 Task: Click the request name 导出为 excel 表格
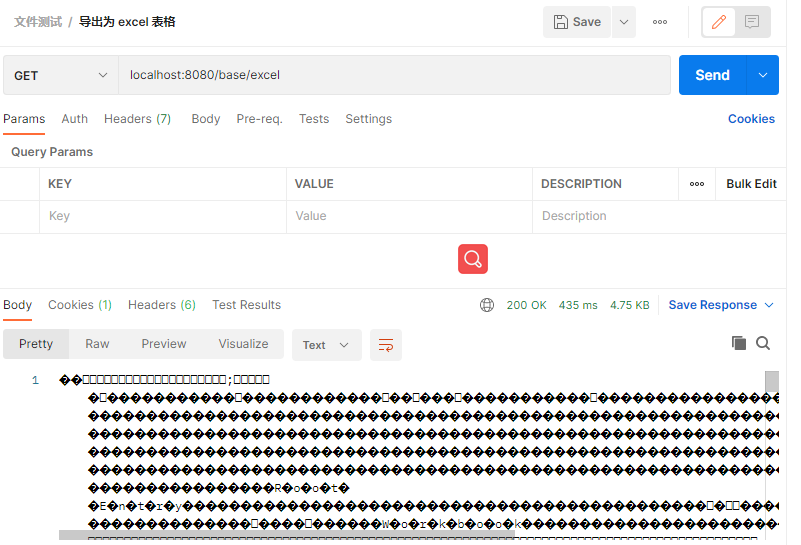tap(127, 22)
